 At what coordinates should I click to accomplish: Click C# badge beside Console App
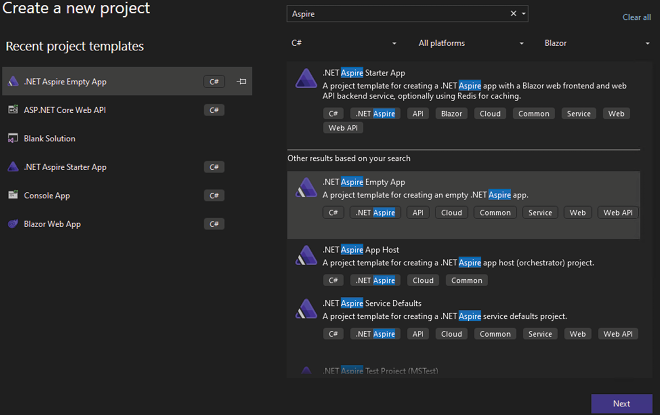pos(214,195)
